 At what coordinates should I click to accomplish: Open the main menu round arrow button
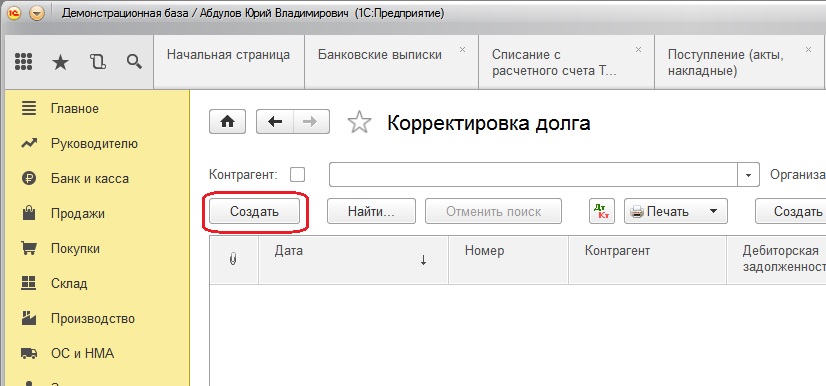[x=37, y=14]
